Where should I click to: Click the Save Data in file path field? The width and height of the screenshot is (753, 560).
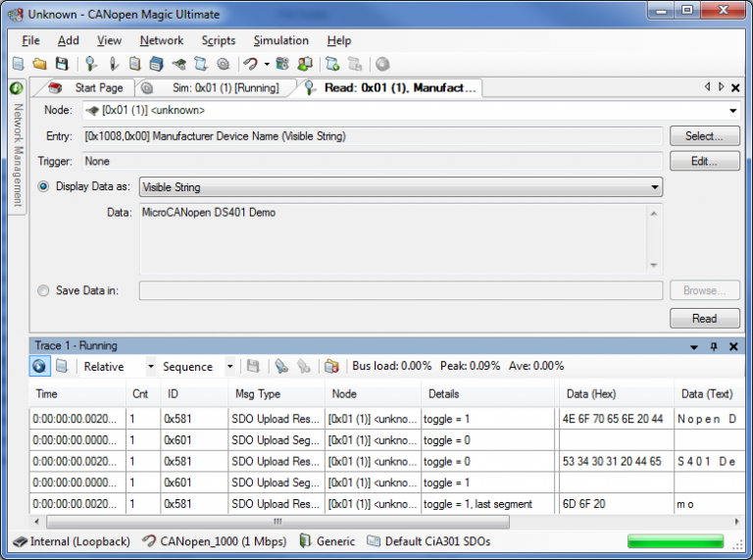400,290
